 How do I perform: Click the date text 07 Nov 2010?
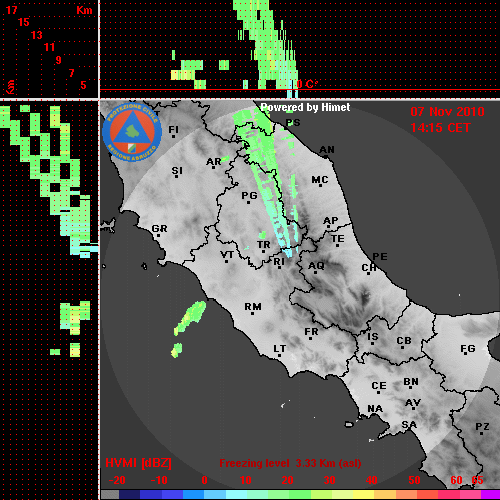447,112
